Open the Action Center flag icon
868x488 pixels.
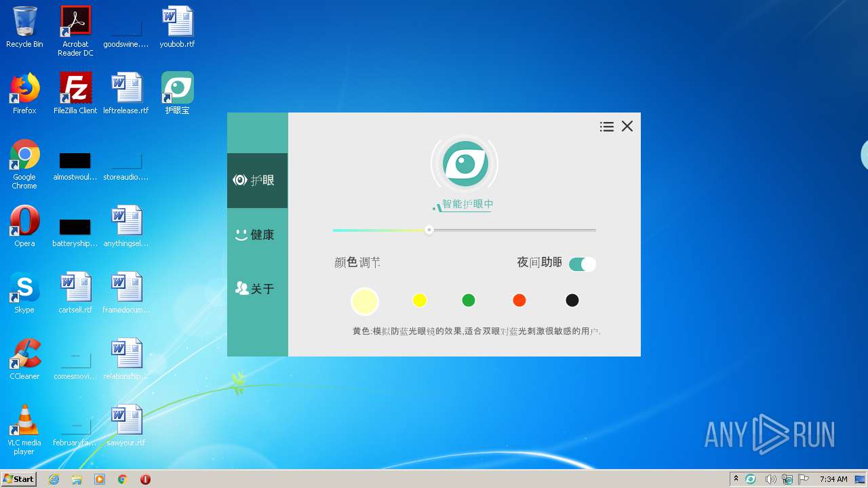point(804,479)
